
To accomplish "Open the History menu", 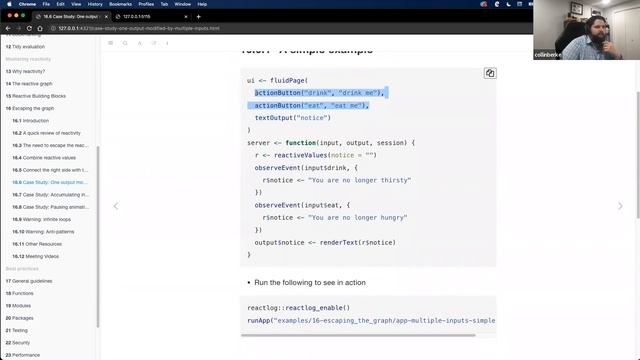I will (x=95, y=4).
